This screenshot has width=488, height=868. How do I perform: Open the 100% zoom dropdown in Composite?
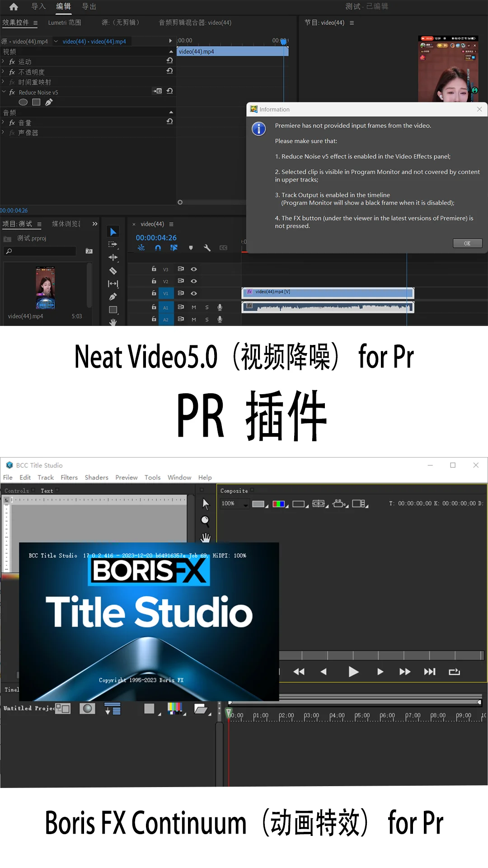pyautogui.click(x=246, y=504)
